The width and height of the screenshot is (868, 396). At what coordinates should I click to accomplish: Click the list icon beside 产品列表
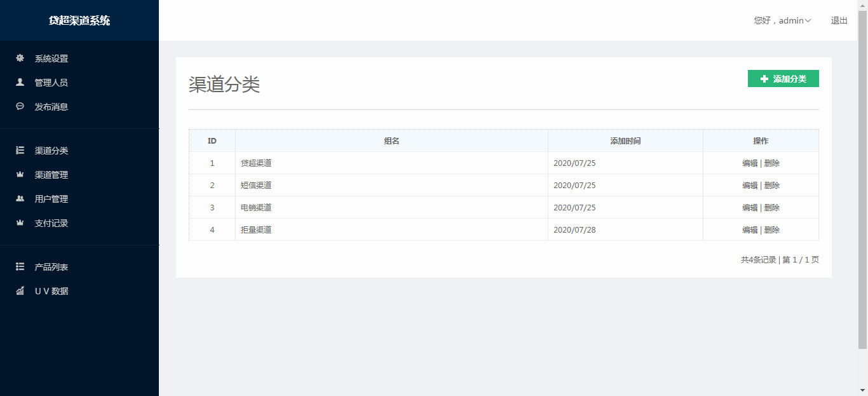click(20, 267)
